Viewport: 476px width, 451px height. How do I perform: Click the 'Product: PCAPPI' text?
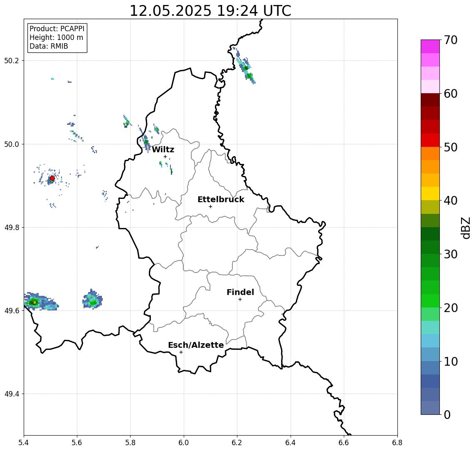[x=57, y=29]
